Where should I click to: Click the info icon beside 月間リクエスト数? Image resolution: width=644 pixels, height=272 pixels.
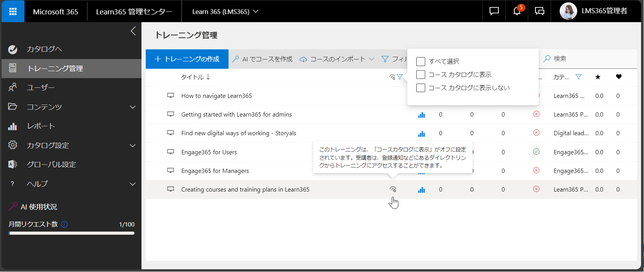[65, 224]
